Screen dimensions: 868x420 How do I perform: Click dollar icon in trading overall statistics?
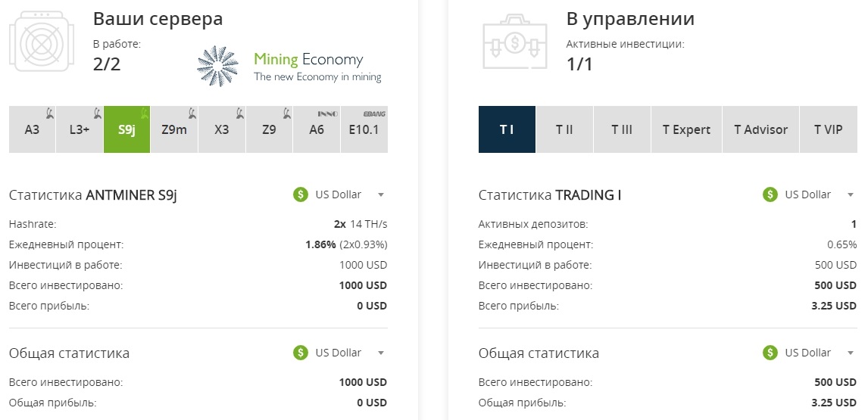pyautogui.click(x=770, y=353)
